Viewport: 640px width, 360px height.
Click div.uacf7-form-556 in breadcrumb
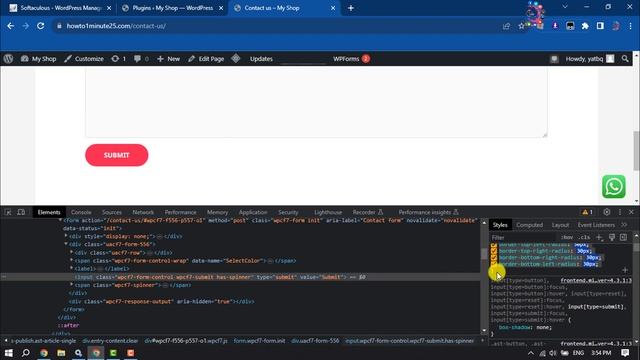click(x=315, y=340)
